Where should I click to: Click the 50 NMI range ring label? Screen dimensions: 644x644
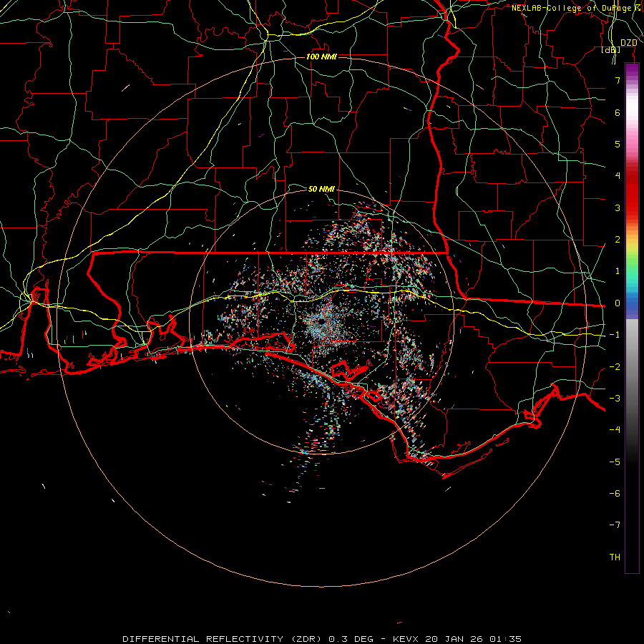tap(321, 189)
